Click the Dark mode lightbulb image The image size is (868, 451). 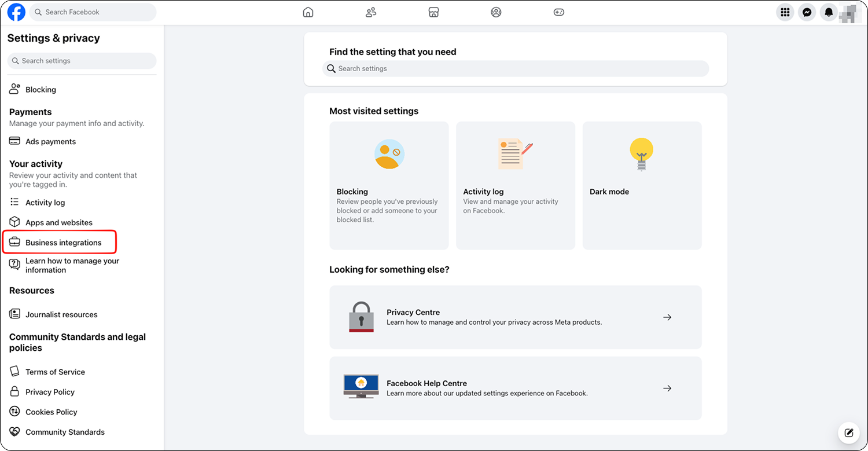pos(641,154)
